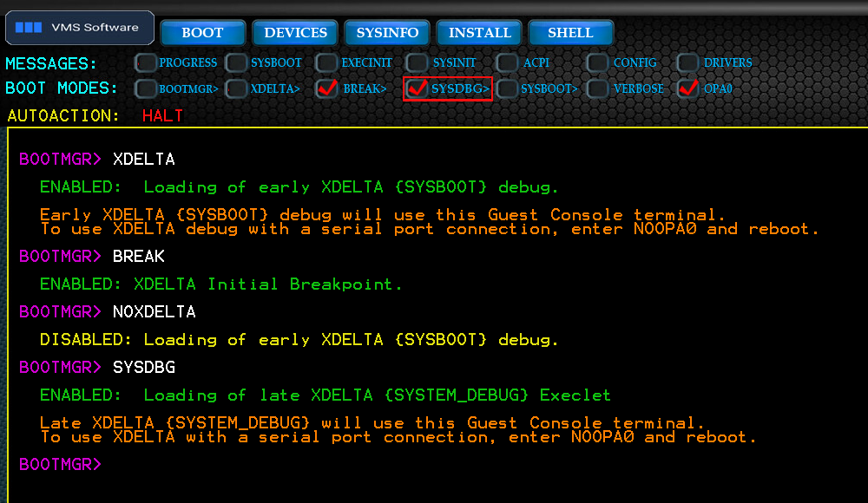Click 'ENABLED: Loading of late XDELTA' line
This screenshot has height=503, width=868.
click(325, 395)
